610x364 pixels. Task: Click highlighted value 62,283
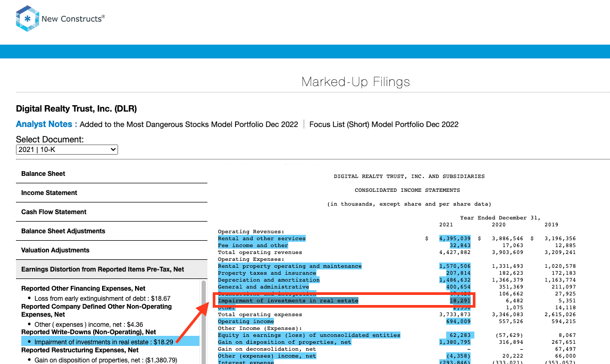click(x=460, y=335)
